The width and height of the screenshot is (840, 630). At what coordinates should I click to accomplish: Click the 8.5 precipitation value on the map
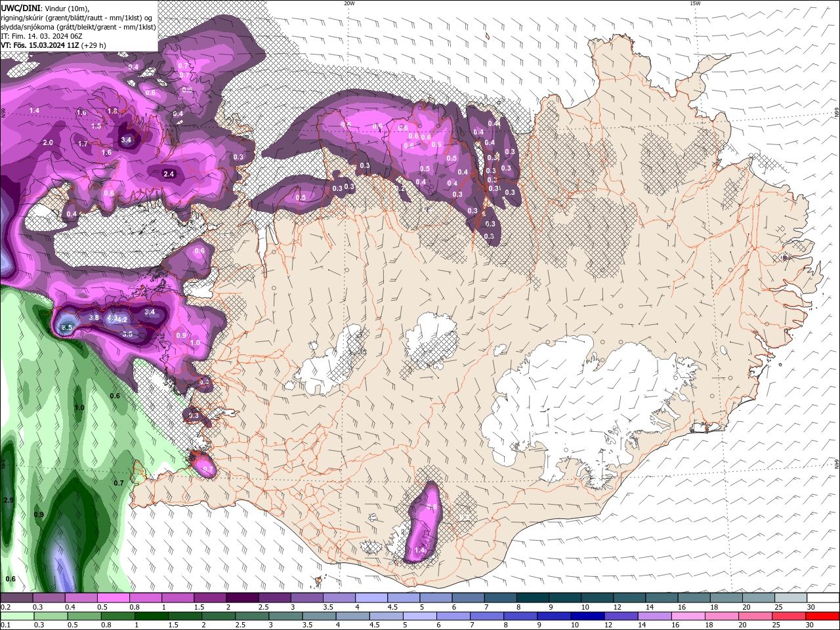point(66,327)
